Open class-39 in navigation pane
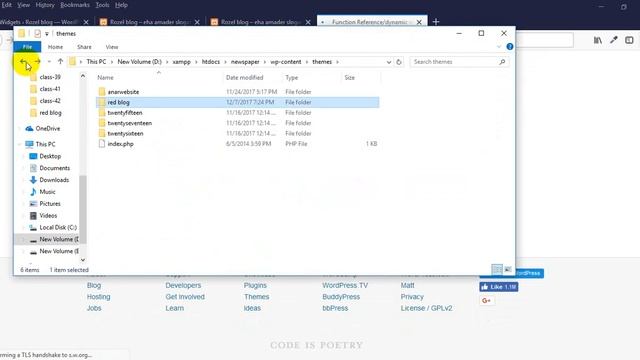The width and height of the screenshot is (640, 360). coord(50,77)
